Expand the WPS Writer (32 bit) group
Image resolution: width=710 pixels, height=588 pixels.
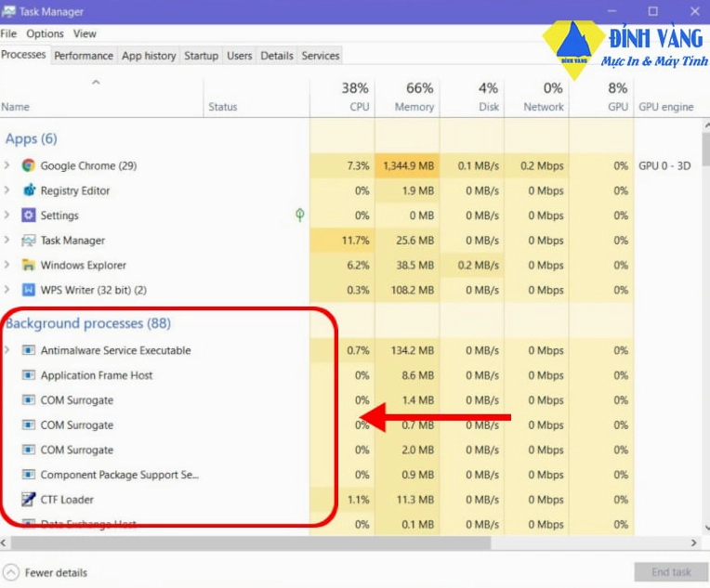click(7, 290)
